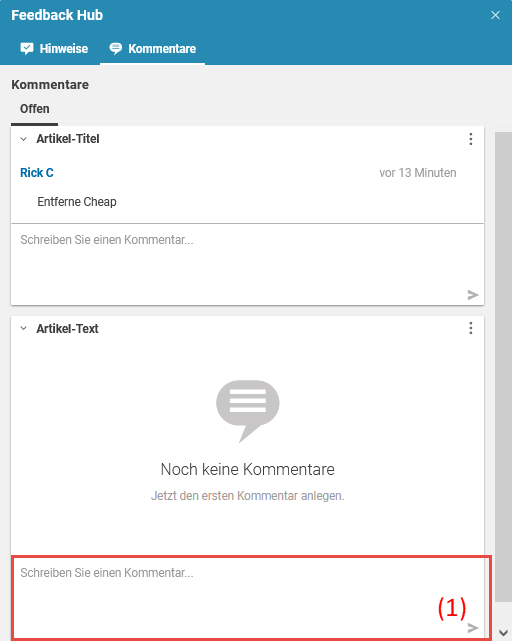Open the three-dot menu for Artikel-Text

[471, 328]
